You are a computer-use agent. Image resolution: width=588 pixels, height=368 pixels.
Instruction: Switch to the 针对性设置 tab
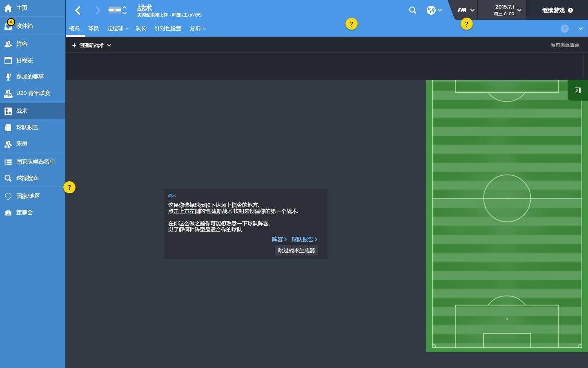click(x=168, y=29)
